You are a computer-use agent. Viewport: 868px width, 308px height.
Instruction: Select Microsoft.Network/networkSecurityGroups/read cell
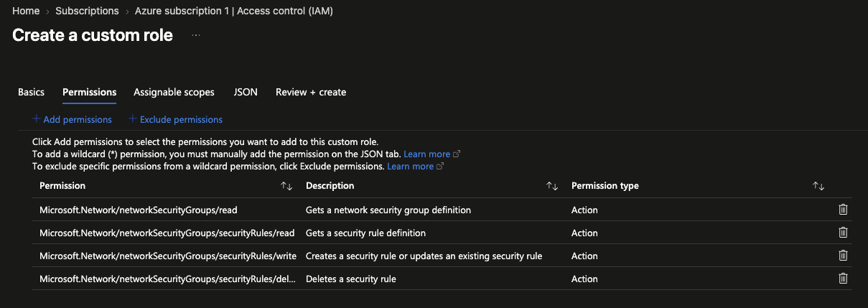point(139,210)
